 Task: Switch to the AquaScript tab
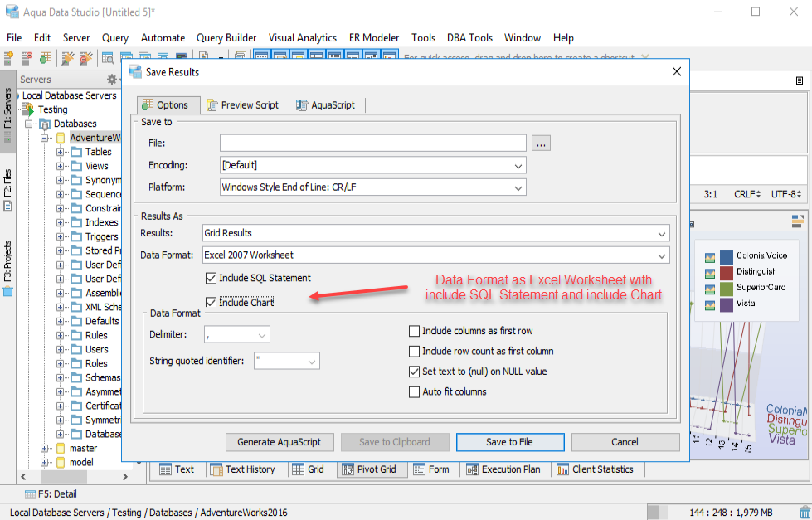[x=326, y=105]
